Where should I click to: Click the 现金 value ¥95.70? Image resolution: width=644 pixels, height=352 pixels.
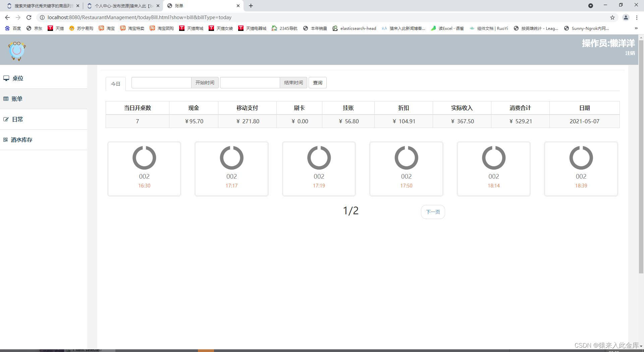tap(194, 121)
